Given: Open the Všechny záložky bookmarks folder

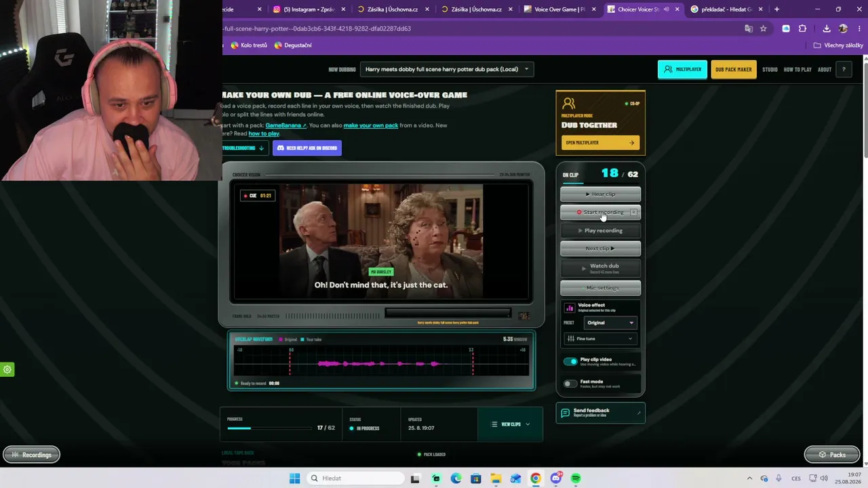Looking at the screenshot, I should pyautogui.click(x=839, y=45).
